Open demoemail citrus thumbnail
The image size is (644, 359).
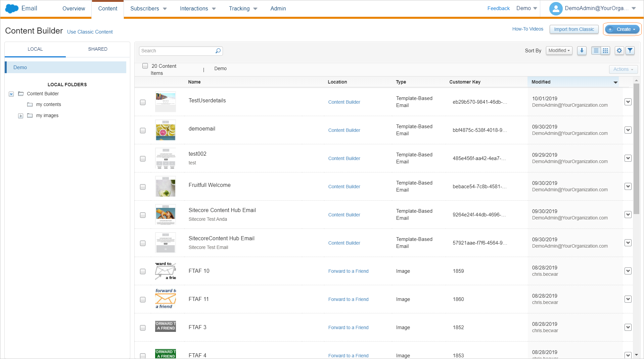166,130
